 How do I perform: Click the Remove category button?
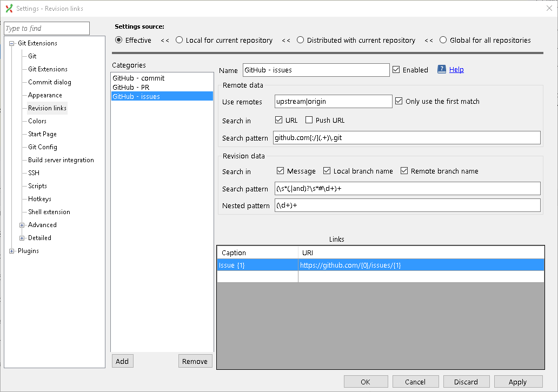click(x=195, y=361)
